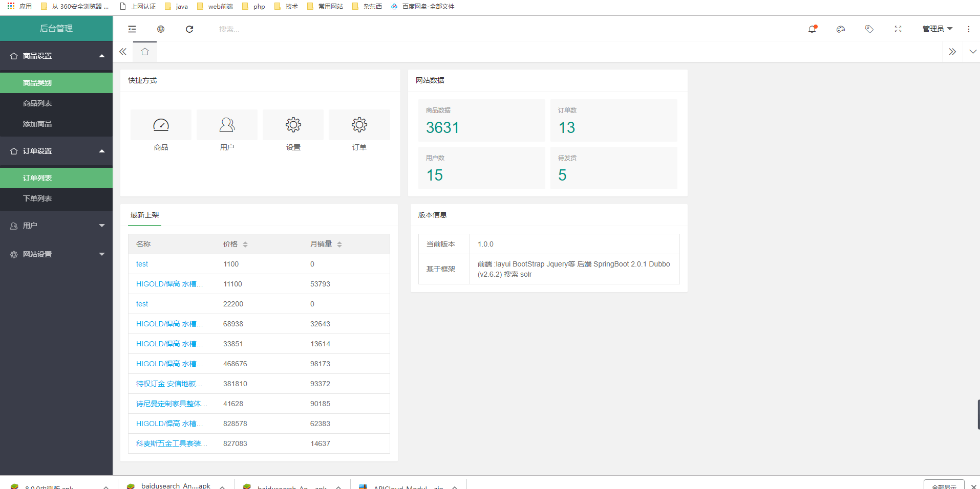Open the tab options down chevron
Viewport: 980px width, 489px height.
tap(973, 52)
